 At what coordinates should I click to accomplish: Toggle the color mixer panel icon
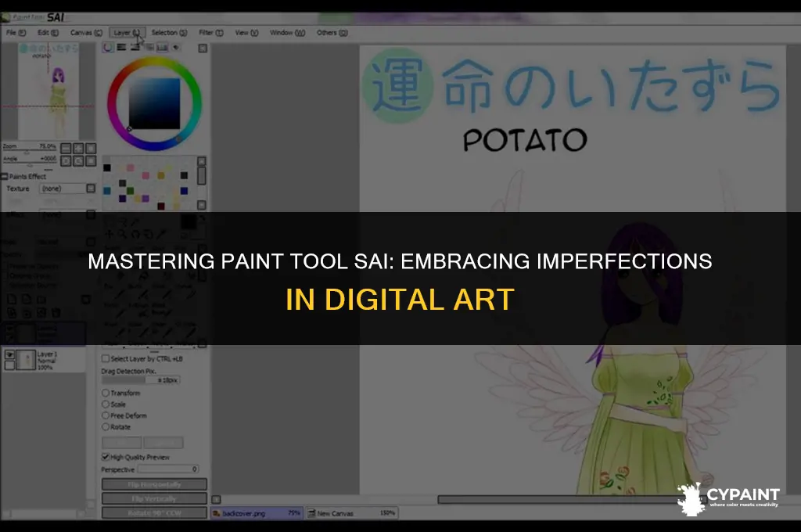click(149, 48)
